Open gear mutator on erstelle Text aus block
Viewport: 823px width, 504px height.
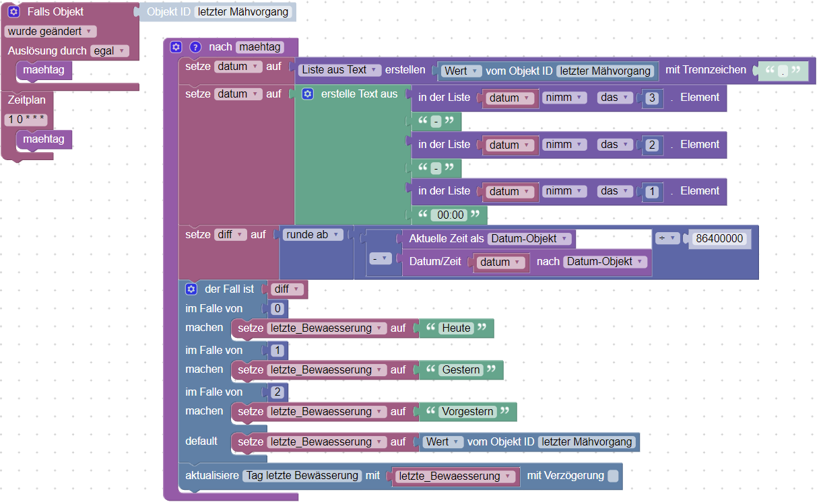click(308, 94)
